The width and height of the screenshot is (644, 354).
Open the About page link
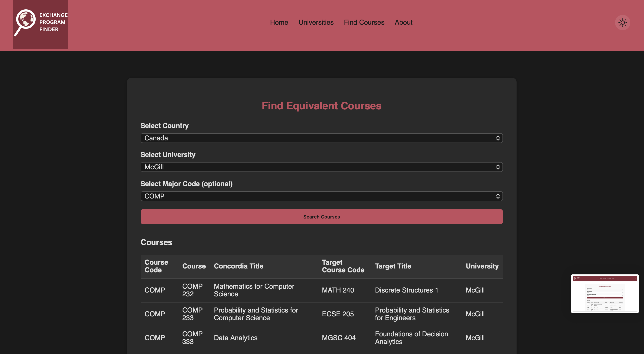point(403,23)
